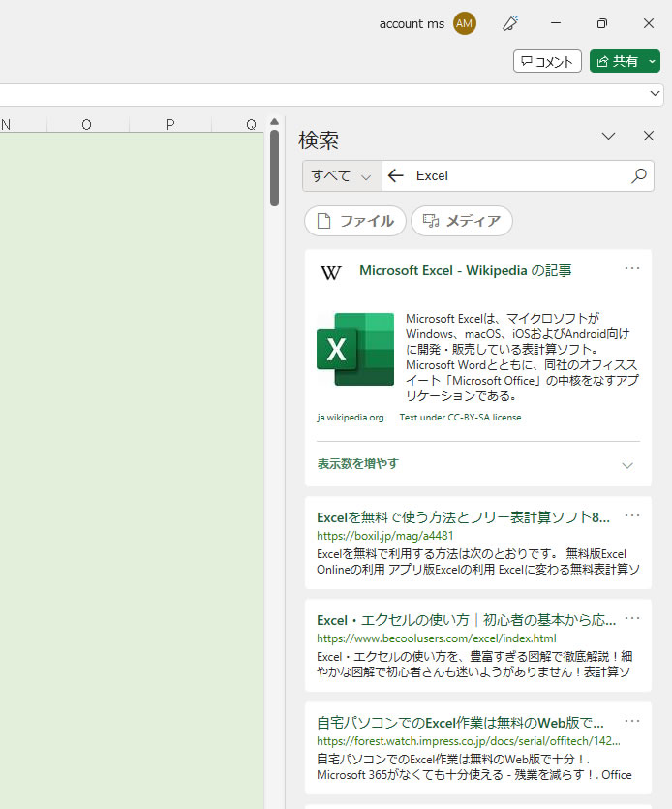Viewport: 672px width, 809px height.
Task: Click the account ms name label
Action: point(412,23)
